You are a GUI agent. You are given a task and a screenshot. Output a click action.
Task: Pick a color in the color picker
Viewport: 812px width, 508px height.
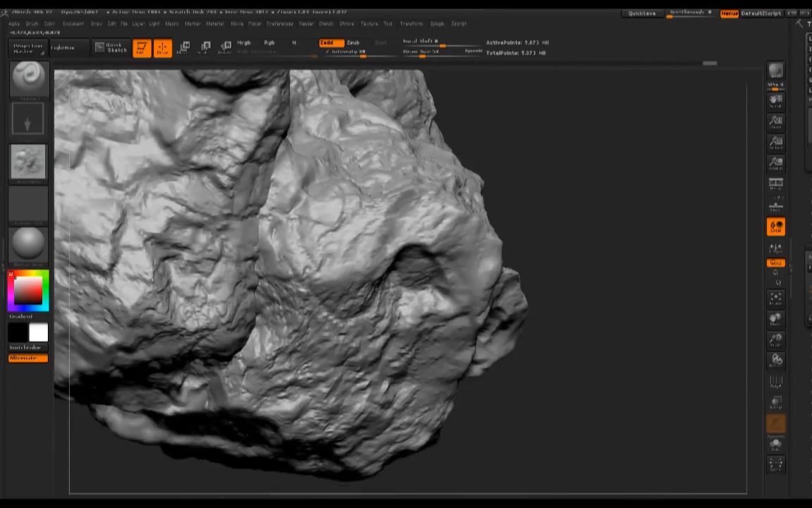(x=28, y=290)
